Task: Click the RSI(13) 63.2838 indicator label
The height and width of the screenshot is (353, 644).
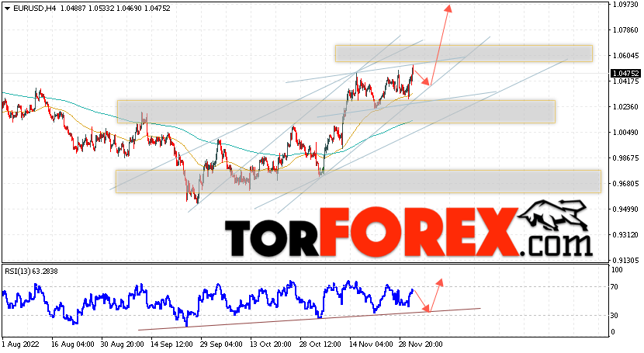Action: (31, 272)
